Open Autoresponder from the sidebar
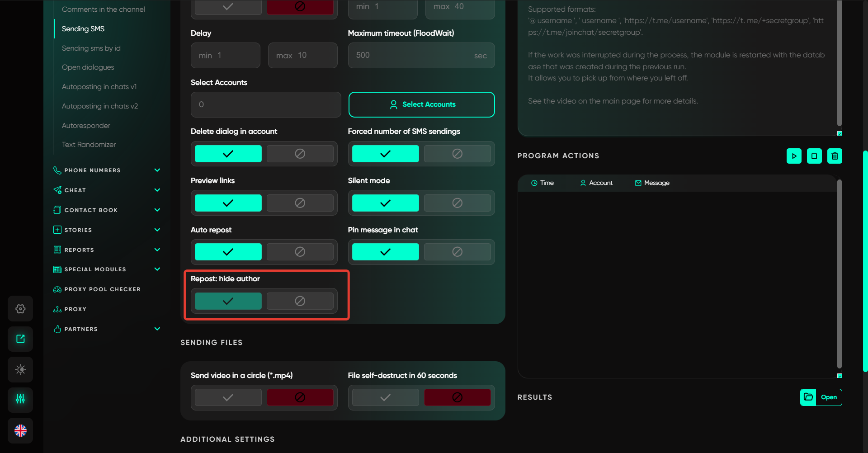The height and width of the screenshot is (453, 868). click(x=86, y=126)
